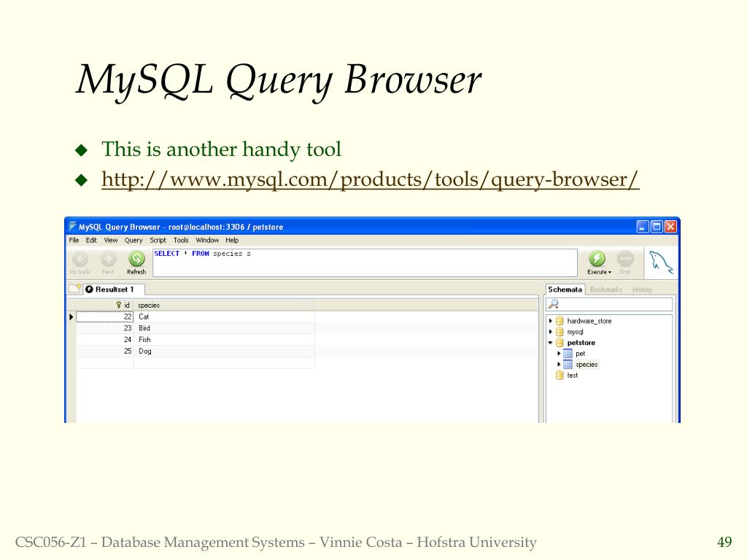Viewport: 747px width, 560px height.
Task: Select the Resultset 1 tab
Action: pyautogui.click(x=115, y=289)
